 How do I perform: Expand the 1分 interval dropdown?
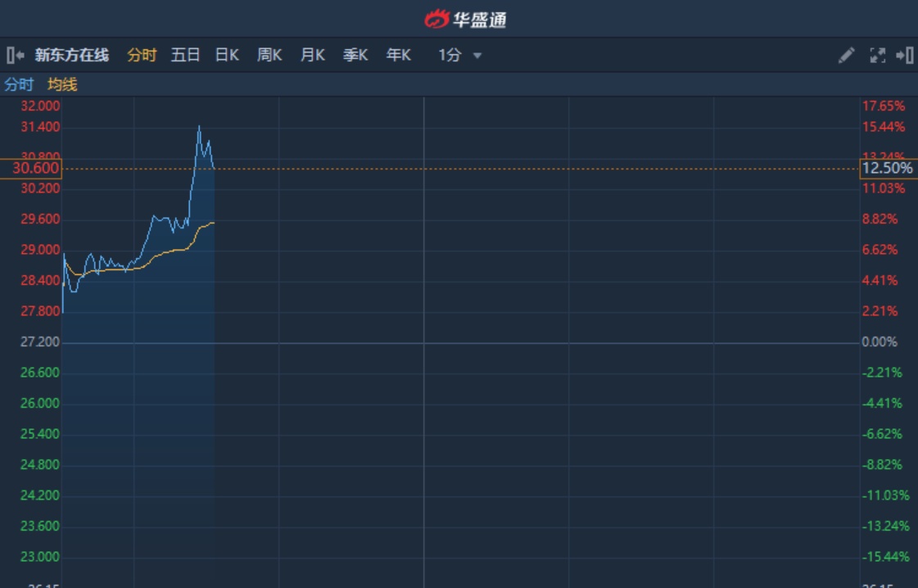pos(450,56)
